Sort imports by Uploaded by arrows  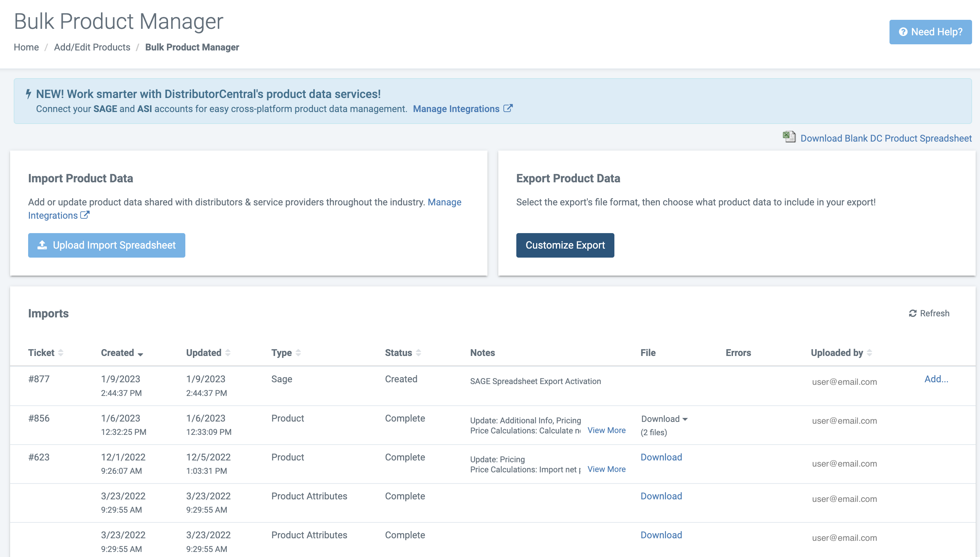point(869,353)
